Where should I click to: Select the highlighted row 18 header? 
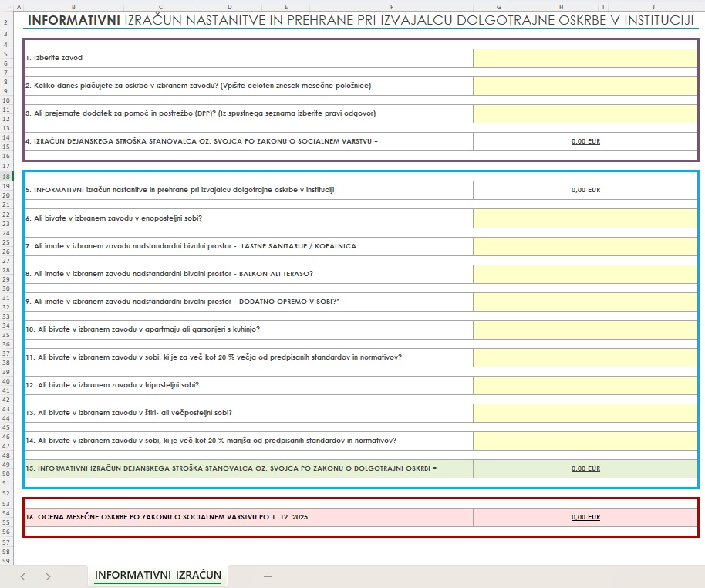pyautogui.click(x=8, y=177)
